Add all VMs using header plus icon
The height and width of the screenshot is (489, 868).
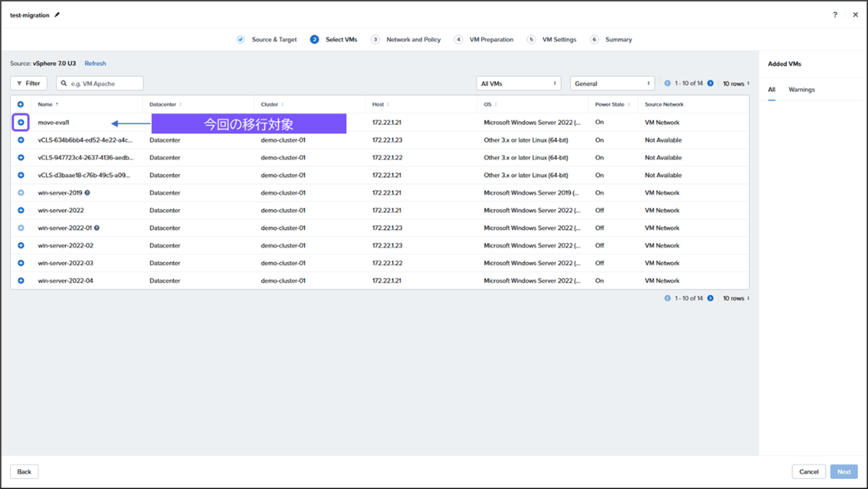click(21, 104)
